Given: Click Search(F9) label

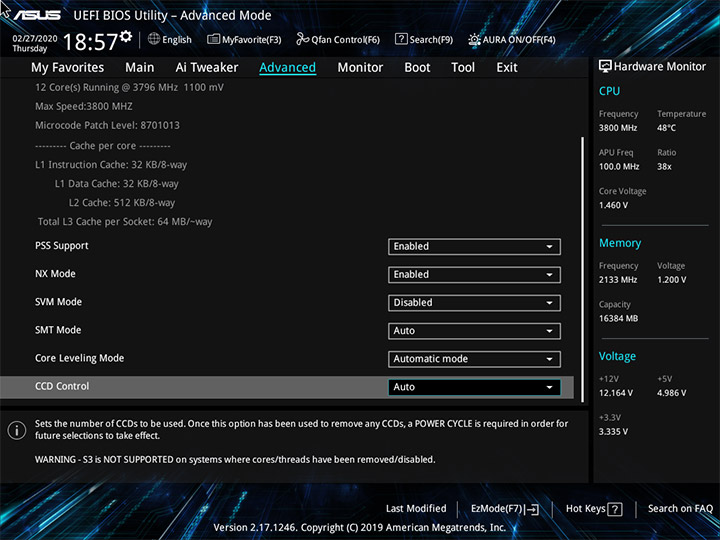Looking at the screenshot, I should tap(431, 39).
